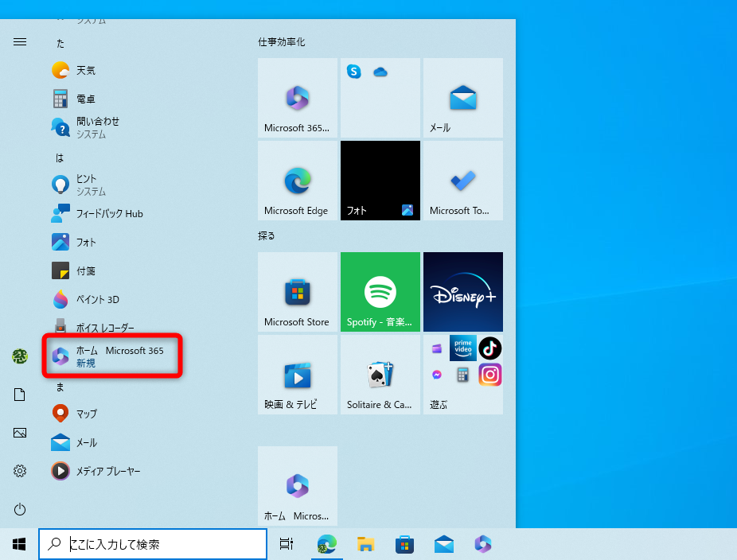Open Microsoft 365 from the taskbar
Image resolution: width=737 pixels, height=560 pixels.
[x=483, y=544]
